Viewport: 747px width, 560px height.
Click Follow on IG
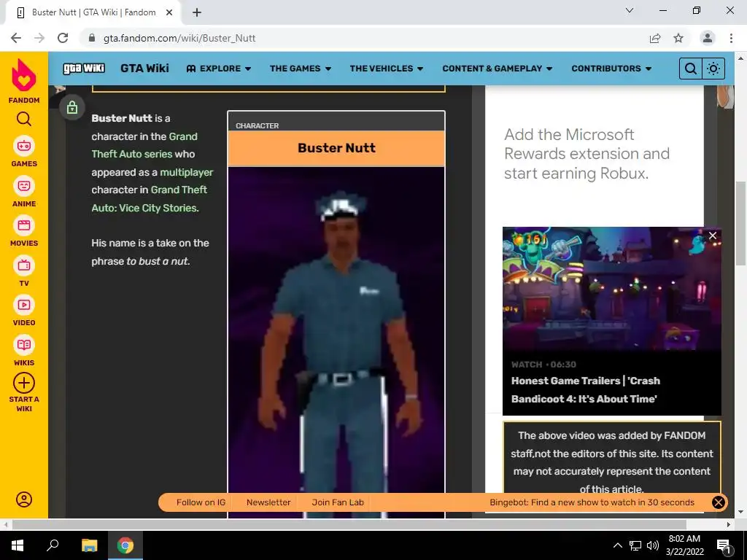tap(201, 502)
